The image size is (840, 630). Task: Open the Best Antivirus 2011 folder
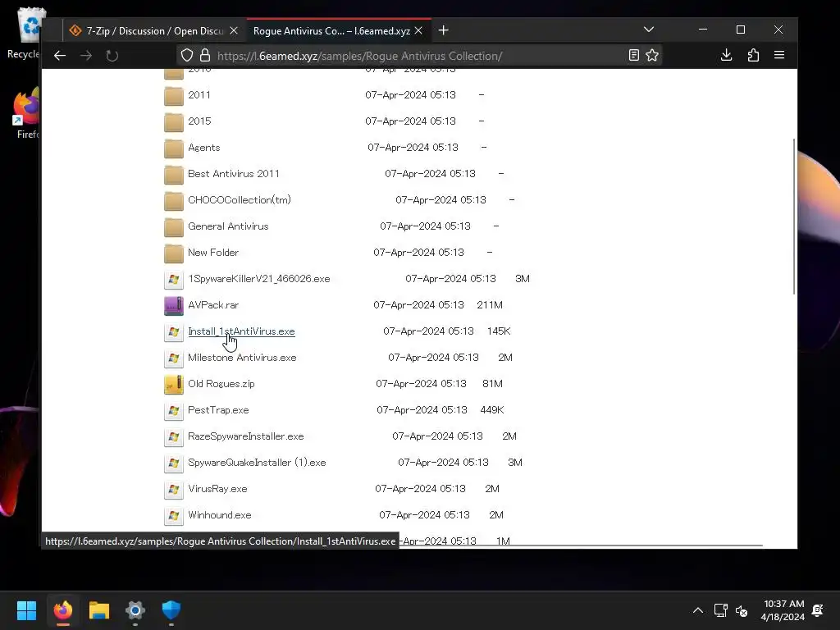click(x=234, y=174)
